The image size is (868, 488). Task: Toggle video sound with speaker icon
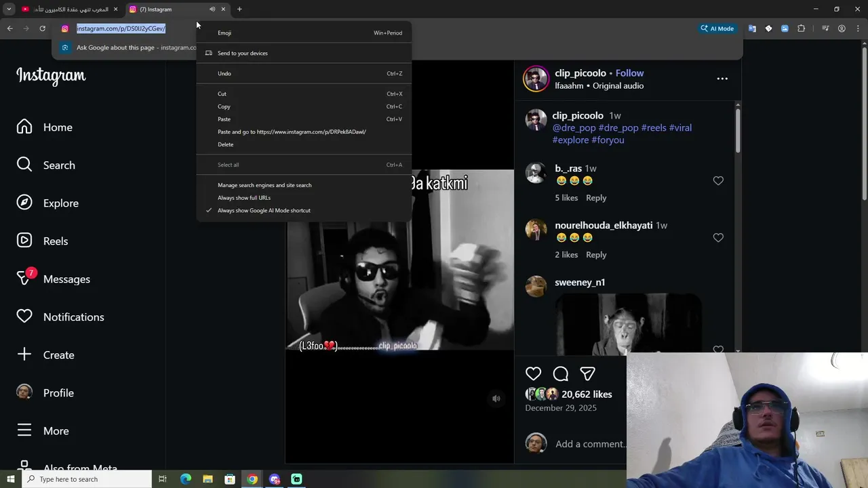click(496, 399)
